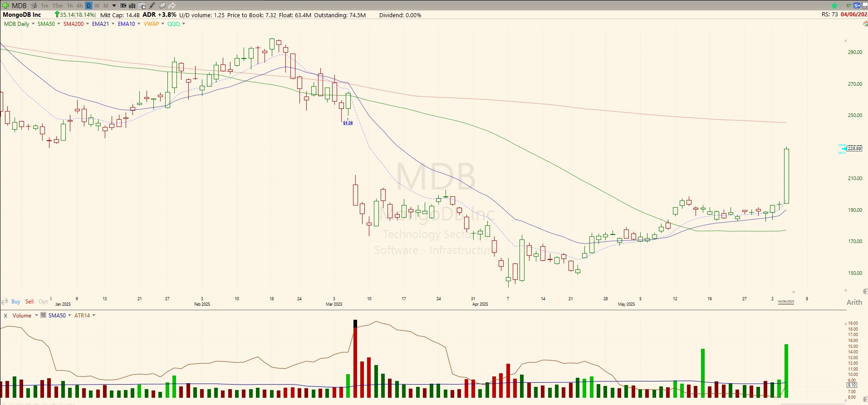The height and width of the screenshot is (405, 868).
Task: Click the Dividend: 0.00% text
Action: coord(400,15)
